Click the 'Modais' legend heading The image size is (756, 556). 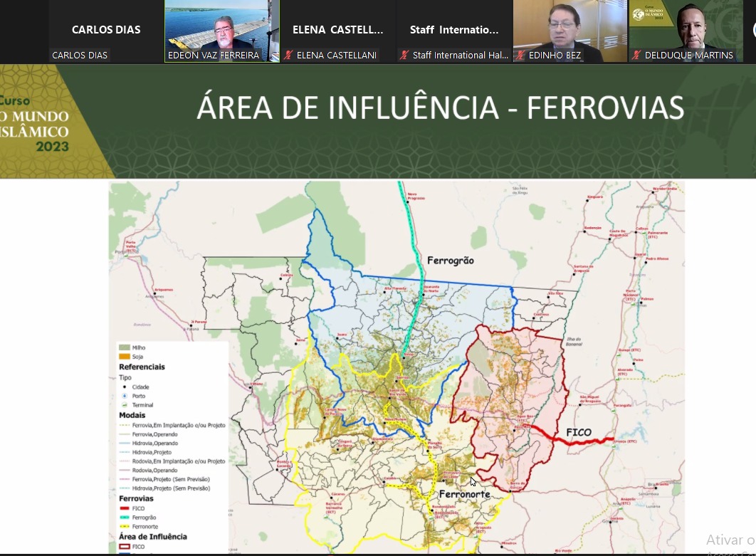tap(132, 415)
